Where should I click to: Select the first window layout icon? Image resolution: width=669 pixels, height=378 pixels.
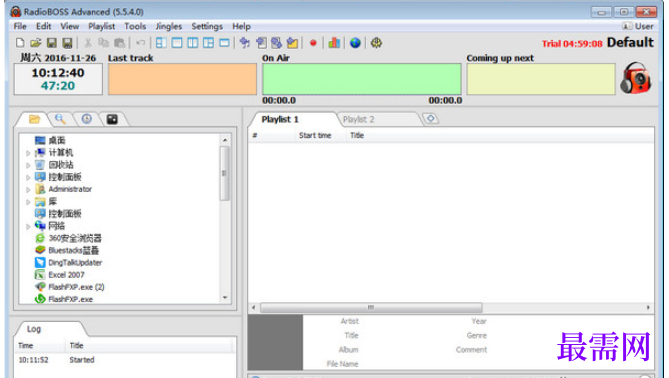point(161,43)
